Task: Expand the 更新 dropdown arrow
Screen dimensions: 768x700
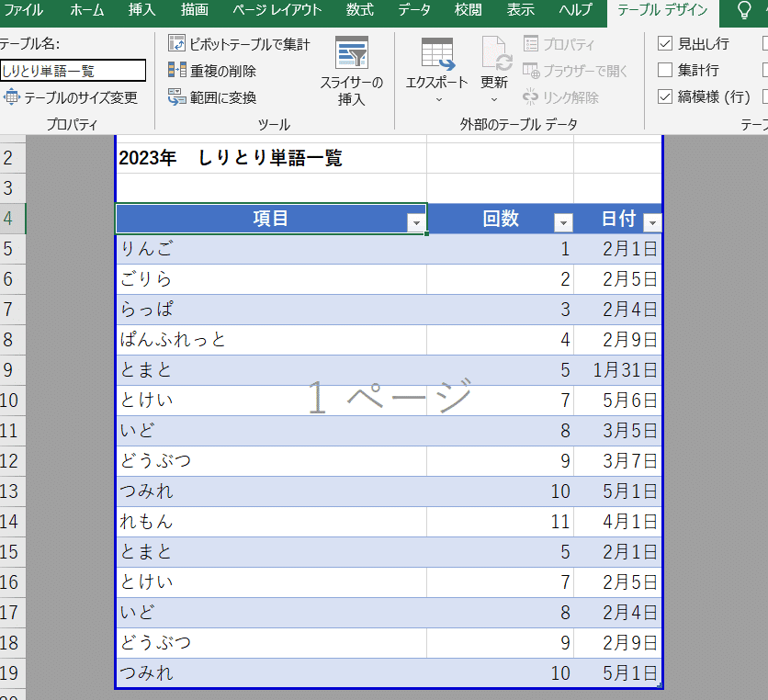Action: (494, 100)
